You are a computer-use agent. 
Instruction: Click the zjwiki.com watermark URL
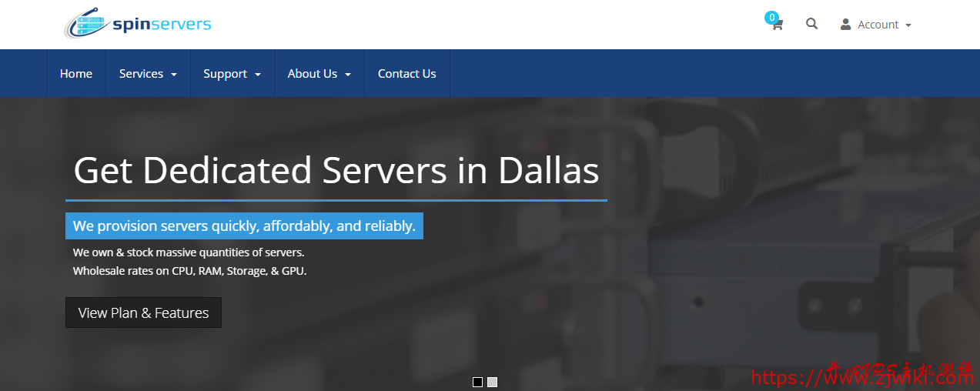(x=862, y=377)
